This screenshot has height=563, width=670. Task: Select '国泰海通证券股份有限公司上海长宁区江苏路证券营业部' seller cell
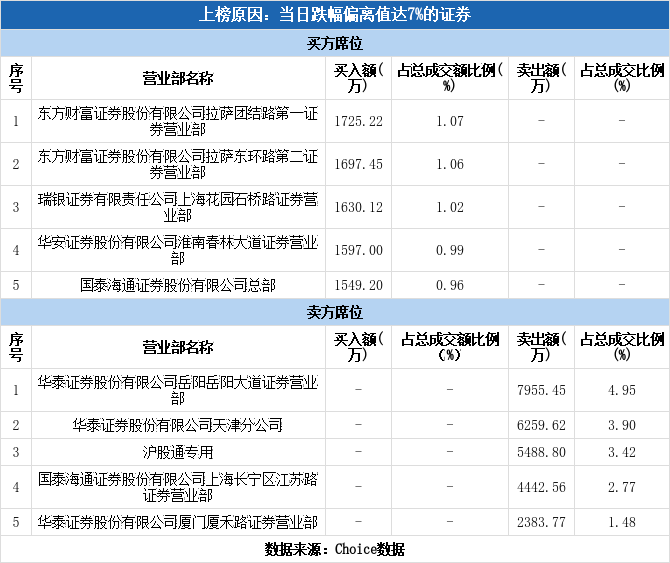click(x=178, y=487)
